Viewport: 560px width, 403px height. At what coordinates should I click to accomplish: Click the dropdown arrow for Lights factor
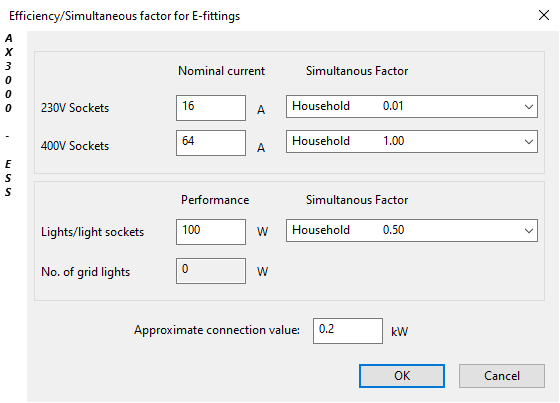tap(529, 230)
